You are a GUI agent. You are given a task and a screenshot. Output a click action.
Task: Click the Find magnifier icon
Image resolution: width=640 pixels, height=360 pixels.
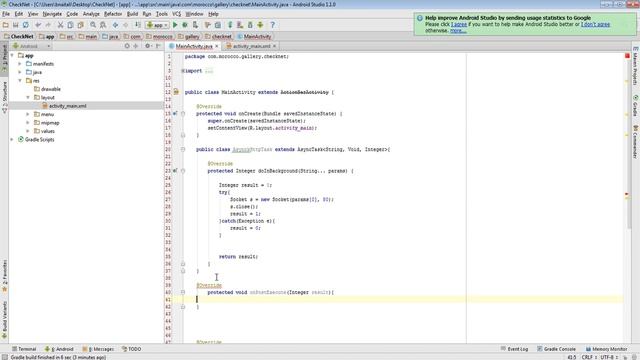point(93,25)
